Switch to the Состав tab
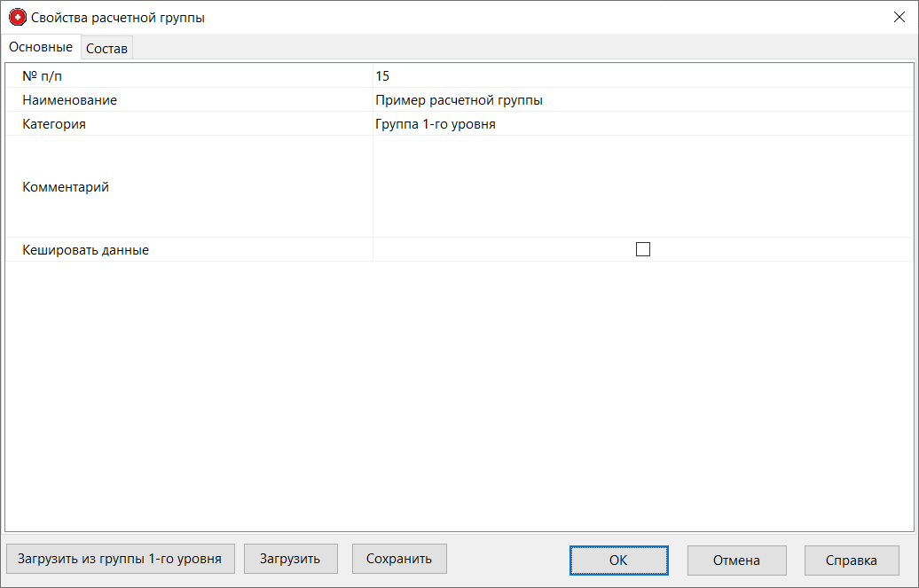The width and height of the screenshot is (919, 588). click(106, 47)
